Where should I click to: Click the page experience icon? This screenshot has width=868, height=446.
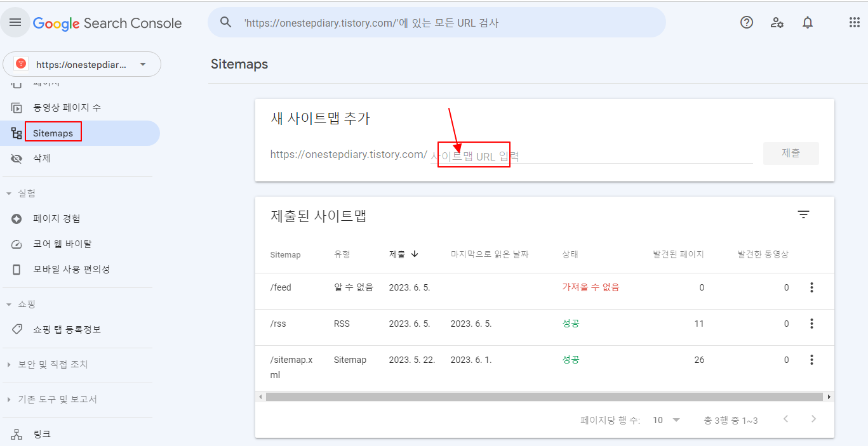pos(17,219)
